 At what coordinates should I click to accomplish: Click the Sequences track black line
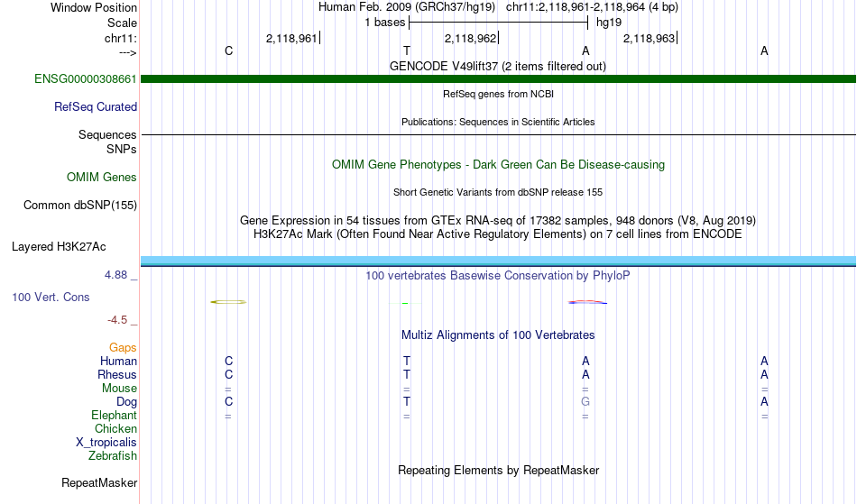498,134
